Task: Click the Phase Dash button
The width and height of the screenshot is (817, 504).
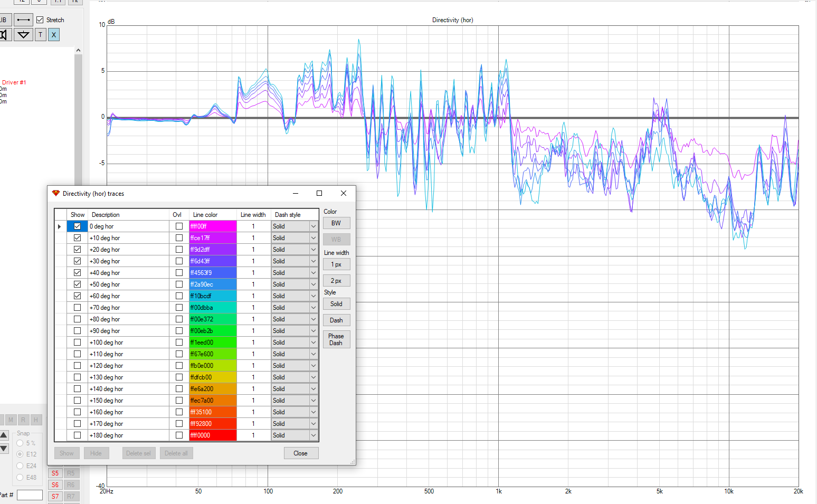Action: 336,339
